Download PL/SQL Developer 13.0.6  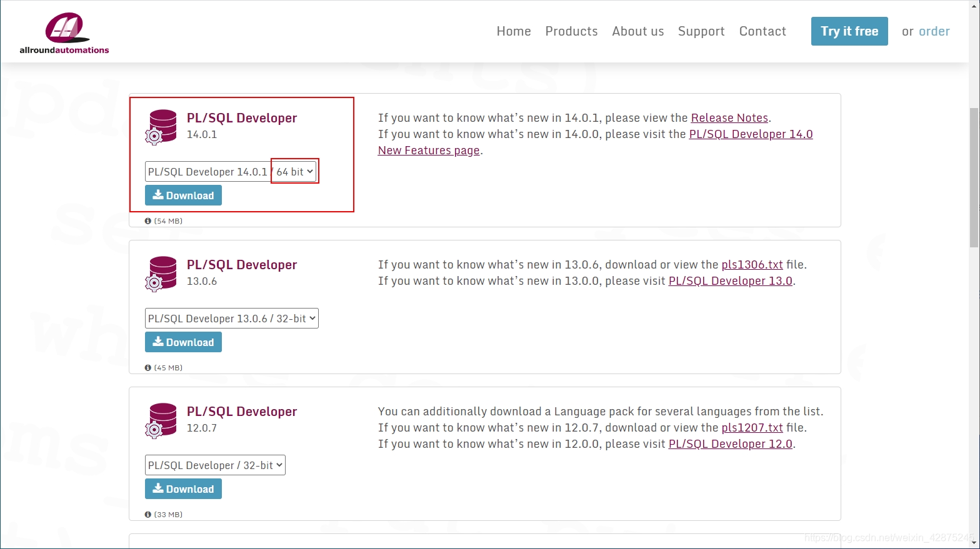click(183, 342)
